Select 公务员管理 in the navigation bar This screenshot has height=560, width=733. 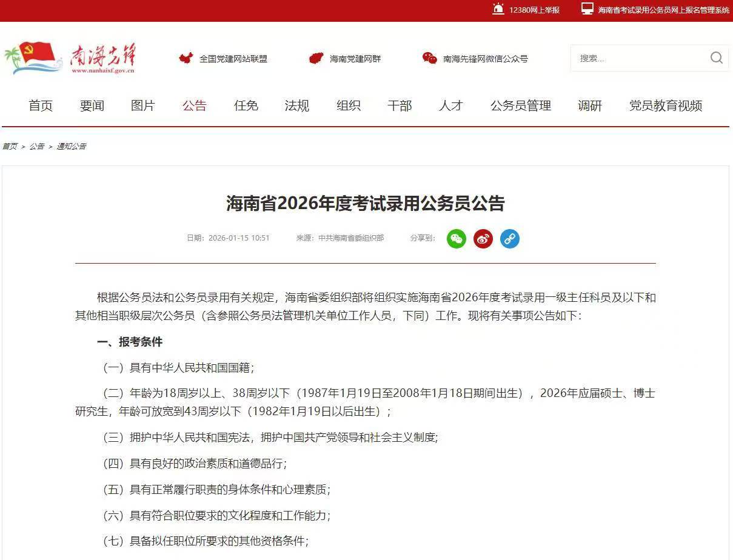[x=520, y=105]
